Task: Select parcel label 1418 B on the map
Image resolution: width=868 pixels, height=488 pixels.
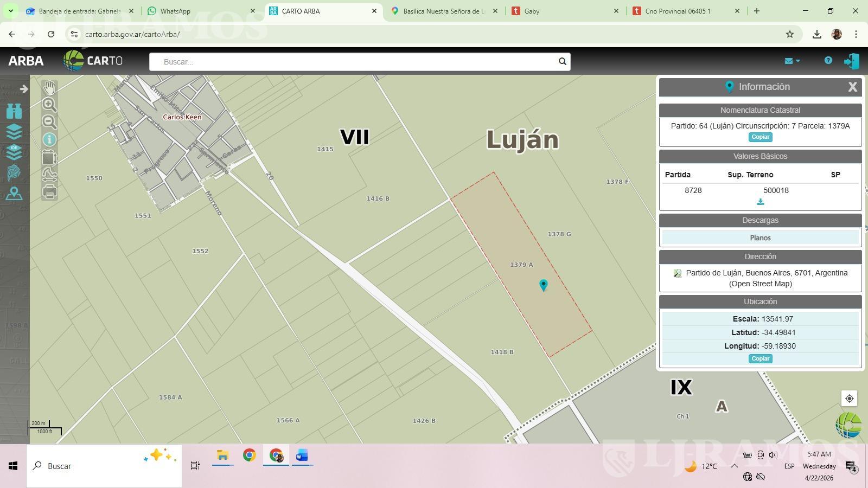Action: 502,352
